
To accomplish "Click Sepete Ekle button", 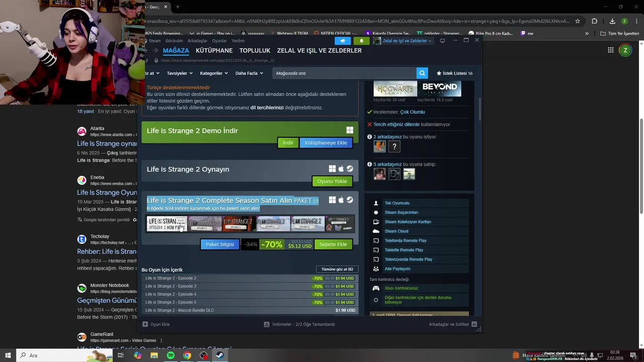I will [x=333, y=244].
